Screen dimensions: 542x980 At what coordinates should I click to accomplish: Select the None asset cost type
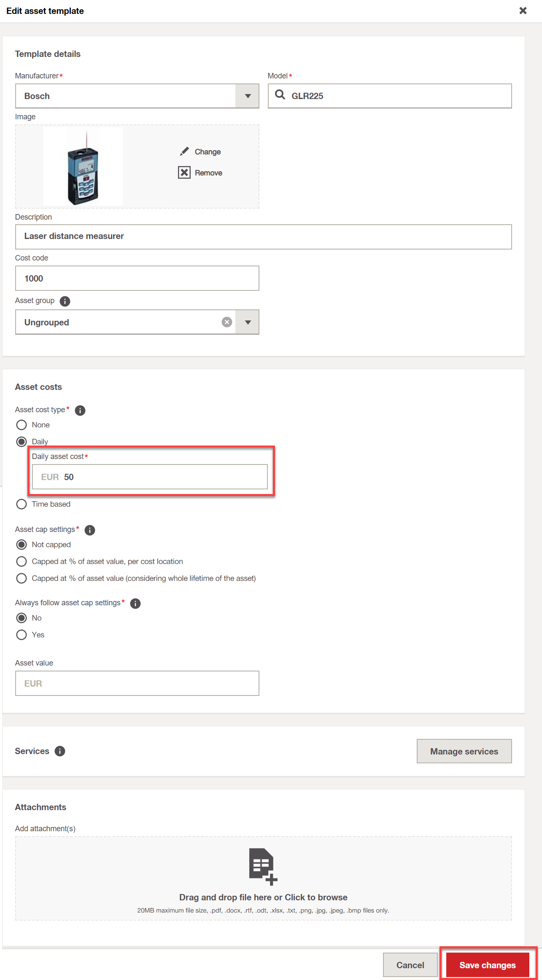[22, 425]
